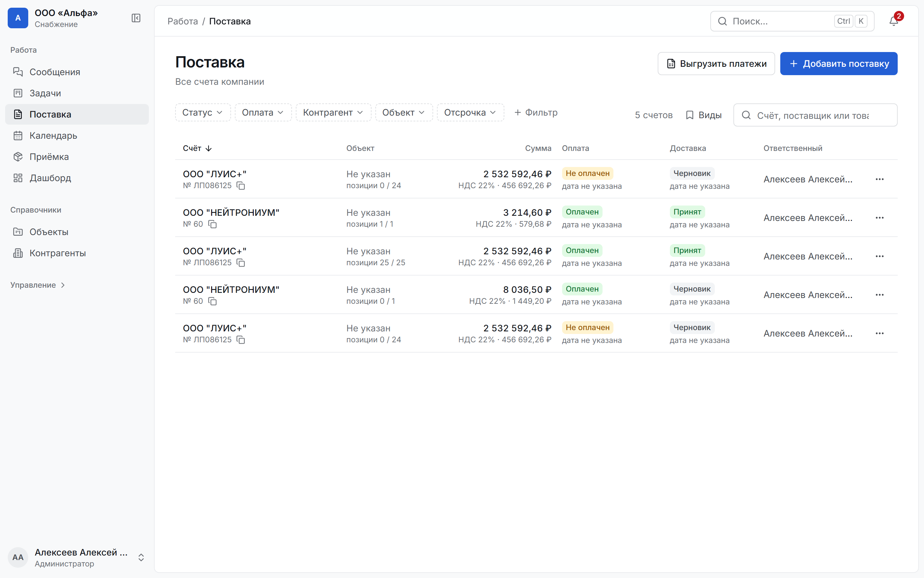Open the Отсрочка filter dropdown
Image resolution: width=924 pixels, height=578 pixels.
pos(470,112)
